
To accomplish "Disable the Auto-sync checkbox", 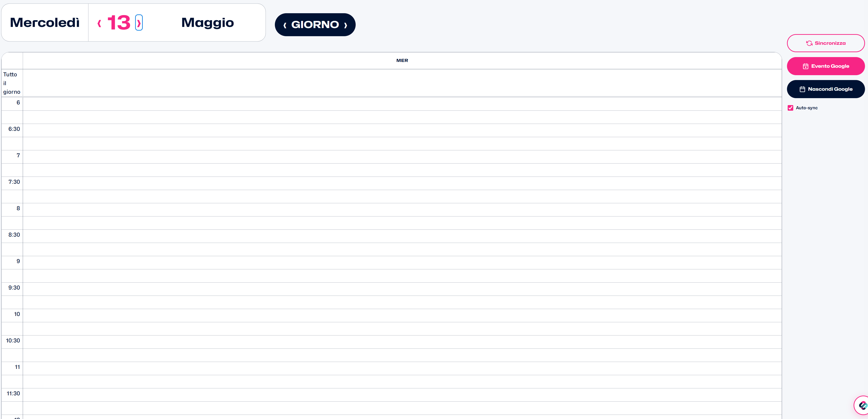I will 790,108.
